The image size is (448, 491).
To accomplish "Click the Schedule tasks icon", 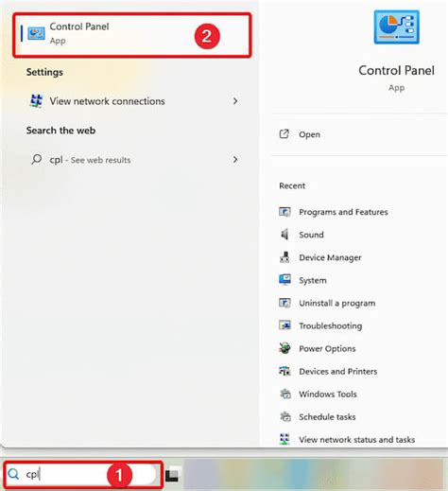I will [x=285, y=416].
